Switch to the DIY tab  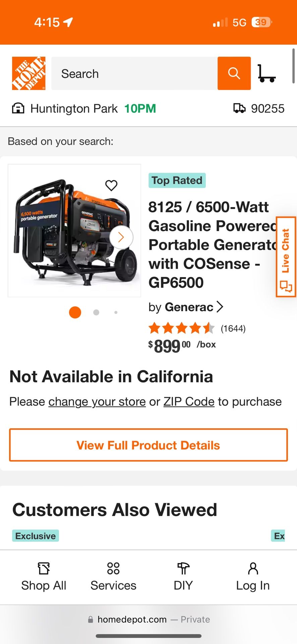coord(183,577)
